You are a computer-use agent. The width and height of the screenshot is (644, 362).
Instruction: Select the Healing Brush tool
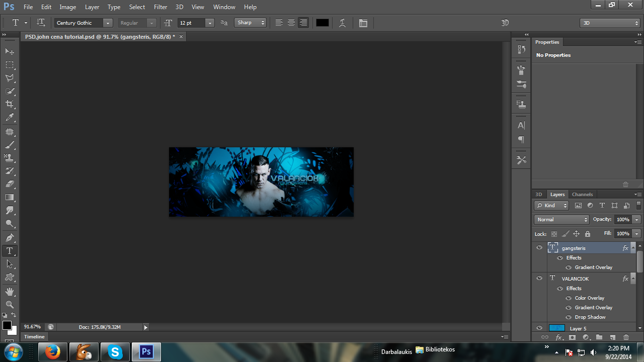click(x=10, y=132)
